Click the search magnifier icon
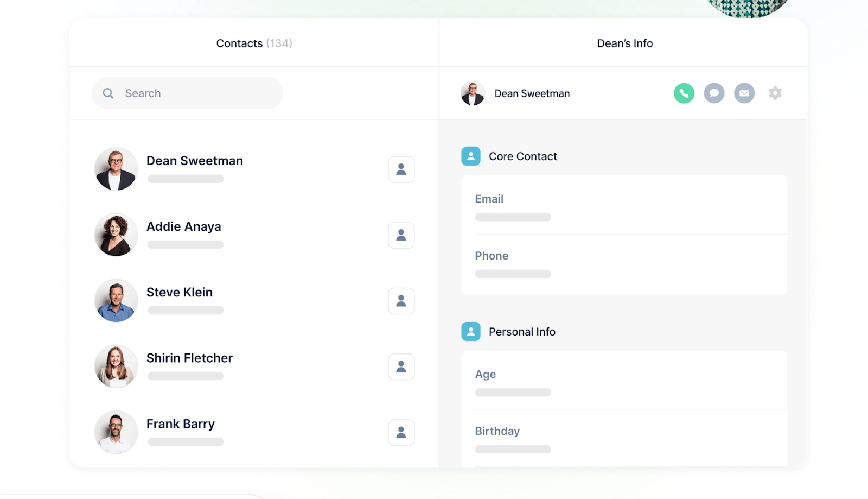The image size is (868, 499). 108,93
